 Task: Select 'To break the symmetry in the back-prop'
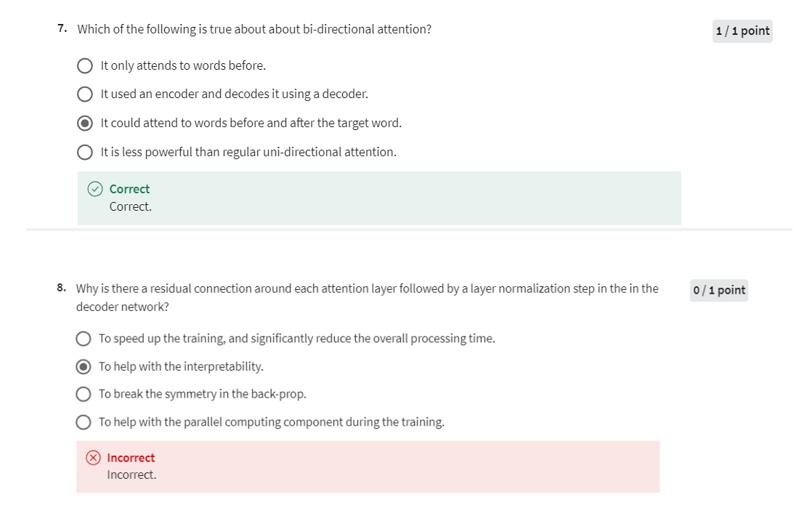pos(84,395)
